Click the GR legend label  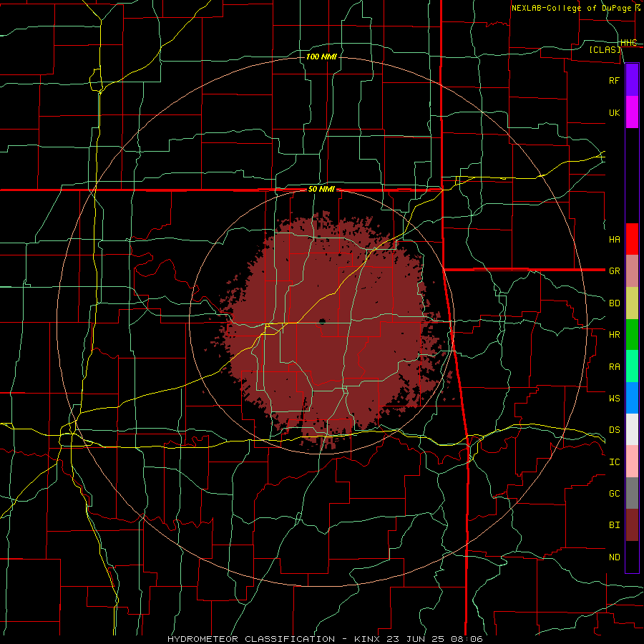[x=614, y=271]
